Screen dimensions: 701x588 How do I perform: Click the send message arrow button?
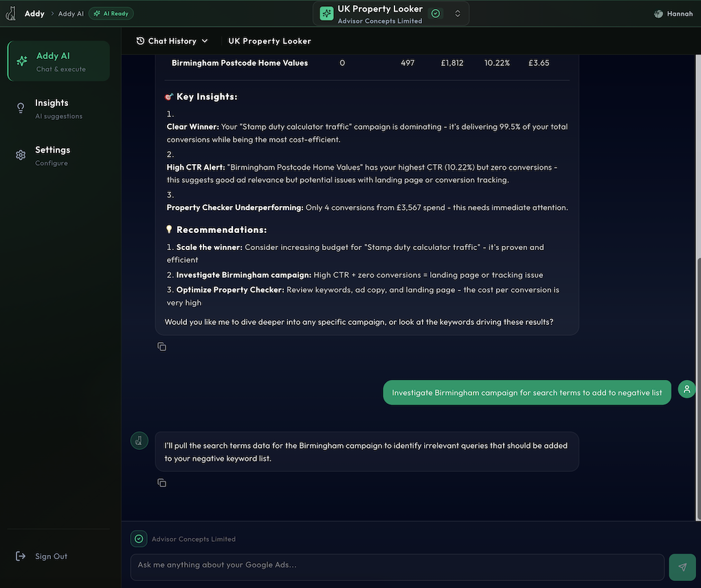click(x=682, y=567)
